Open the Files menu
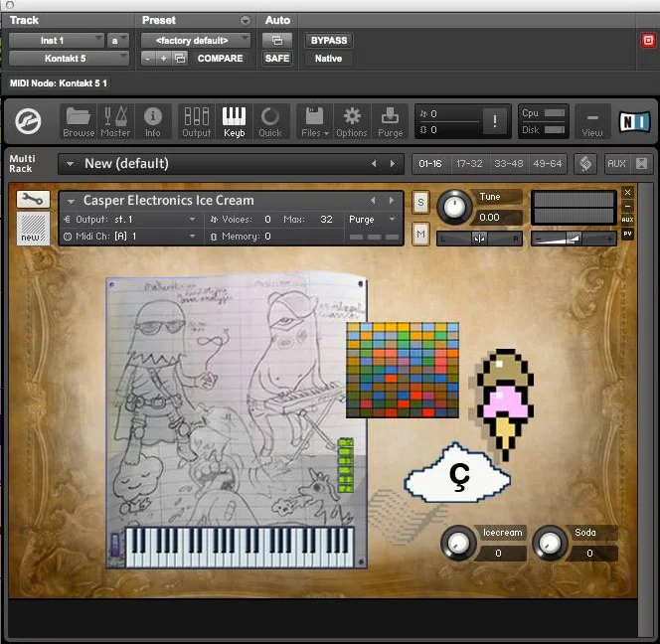The image size is (660, 644). pos(314,122)
